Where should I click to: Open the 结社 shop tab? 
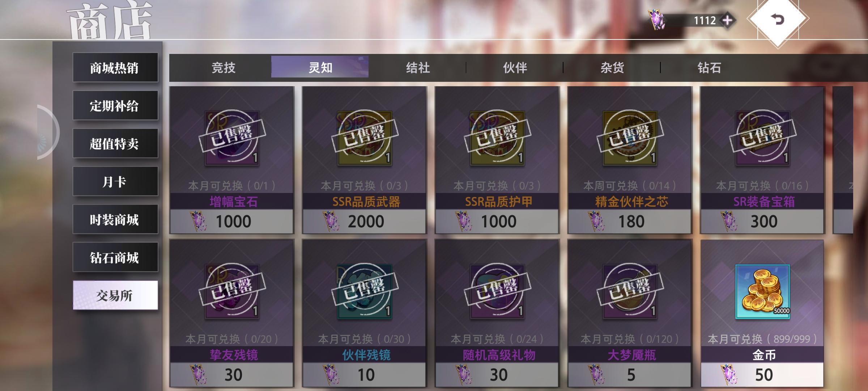click(x=418, y=67)
